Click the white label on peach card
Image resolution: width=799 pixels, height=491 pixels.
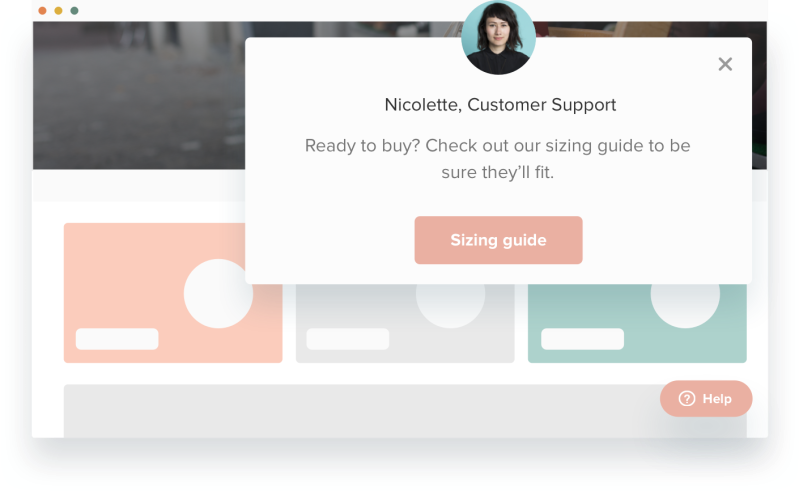click(117, 339)
